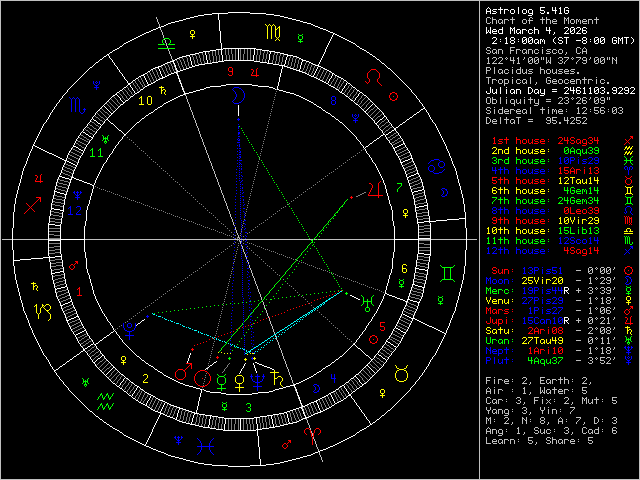The width and height of the screenshot is (640, 480).
Task: Click house number 1 on the chart wheel
Action: [x=79, y=292]
